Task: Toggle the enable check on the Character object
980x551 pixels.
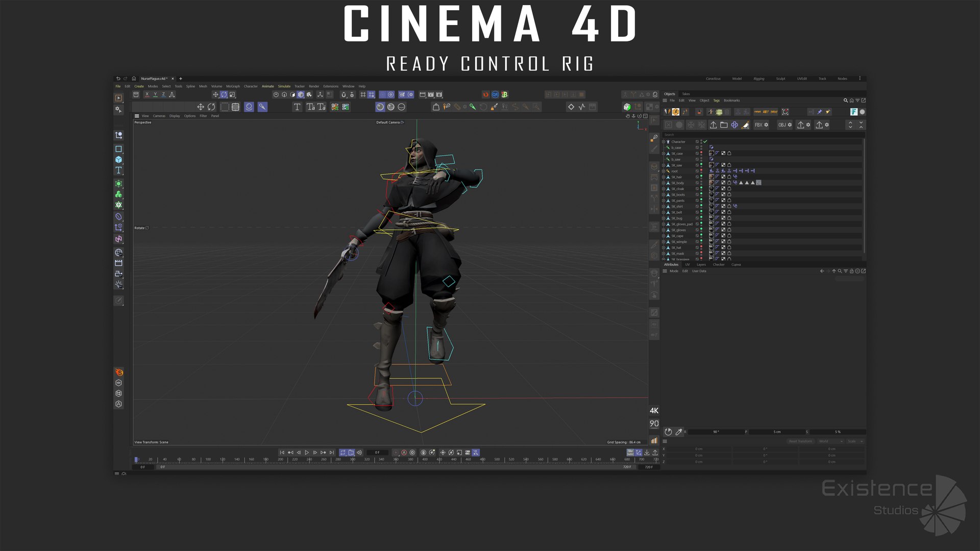Action: 705,142
